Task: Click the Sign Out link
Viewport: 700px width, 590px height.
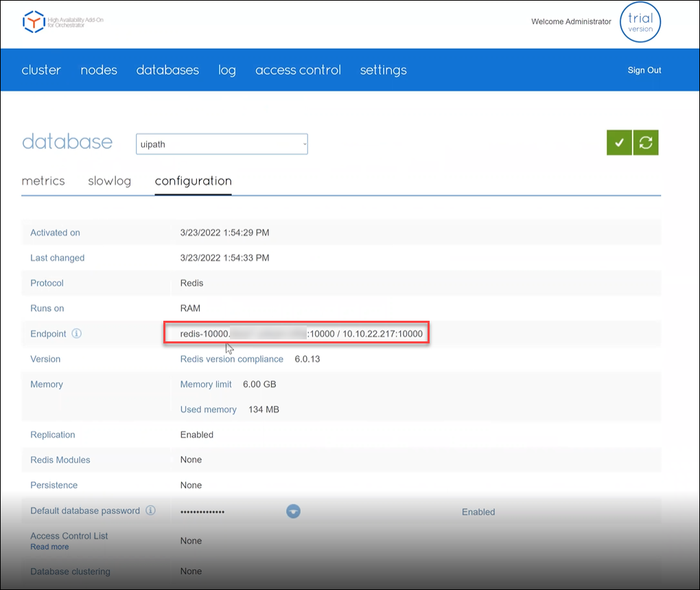Action: tap(644, 70)
